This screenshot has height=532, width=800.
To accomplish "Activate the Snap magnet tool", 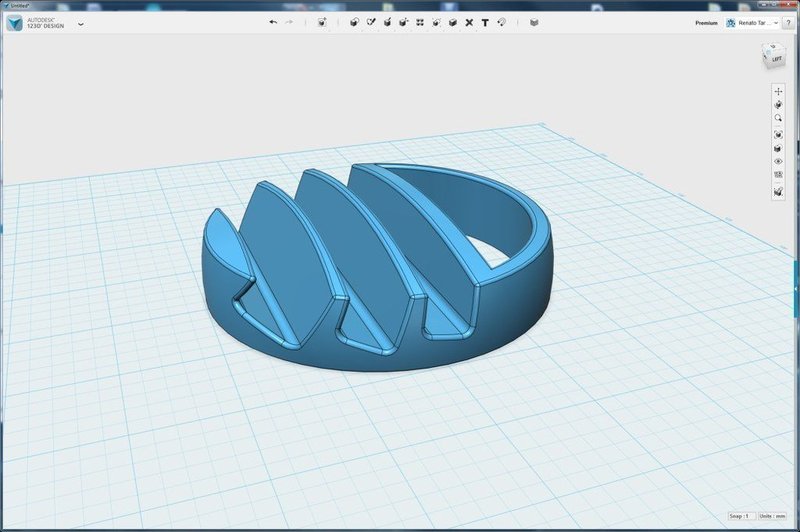I will (x=502, y=22).
